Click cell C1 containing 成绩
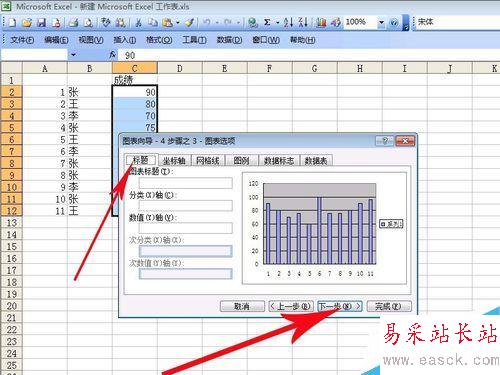 click(x=135, y=80)
